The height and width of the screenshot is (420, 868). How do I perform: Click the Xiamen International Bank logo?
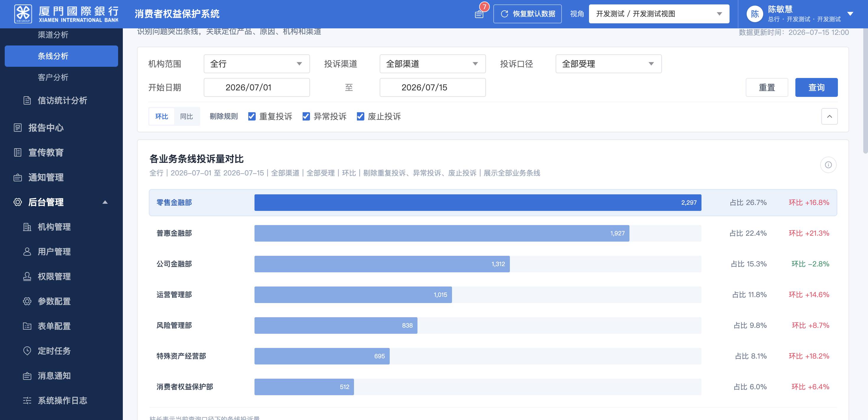point(66,14)
